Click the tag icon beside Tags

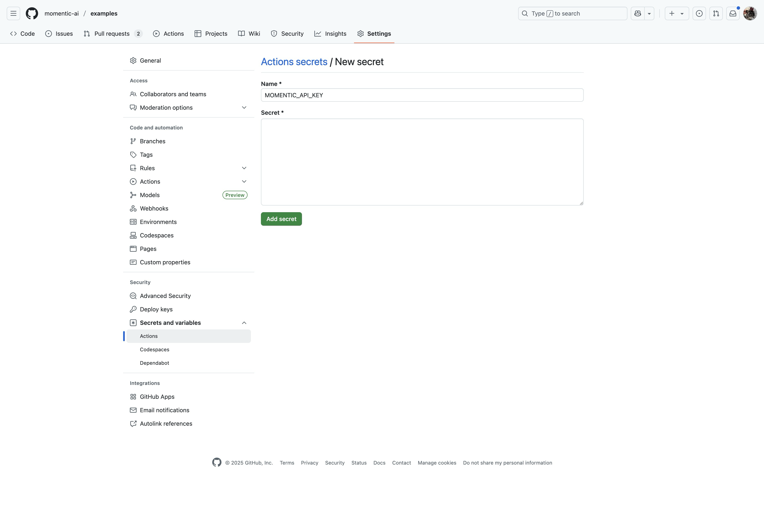pos(133,155)
